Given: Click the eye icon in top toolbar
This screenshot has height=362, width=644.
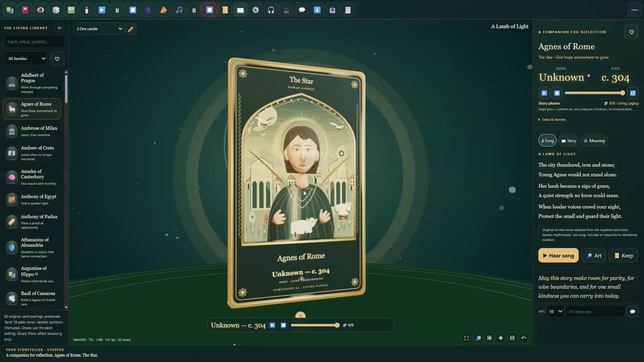Looking at the screenshot, I should pyautogui.click(x=40, y=10).
